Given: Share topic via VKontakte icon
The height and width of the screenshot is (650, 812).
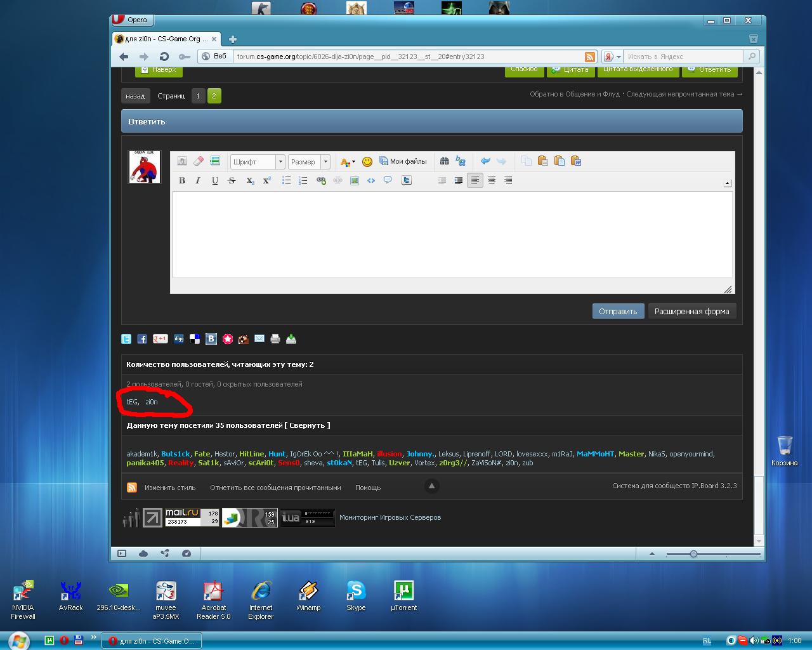Looking at the screenshot, I should point(211,339).
